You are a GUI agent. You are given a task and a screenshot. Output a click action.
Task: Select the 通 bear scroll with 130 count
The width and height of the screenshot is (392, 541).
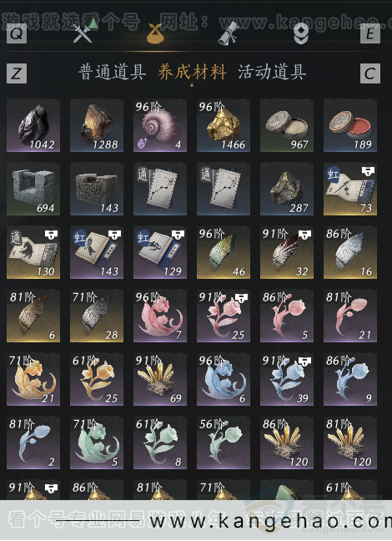pyautogui.click(x=33, y=253)
